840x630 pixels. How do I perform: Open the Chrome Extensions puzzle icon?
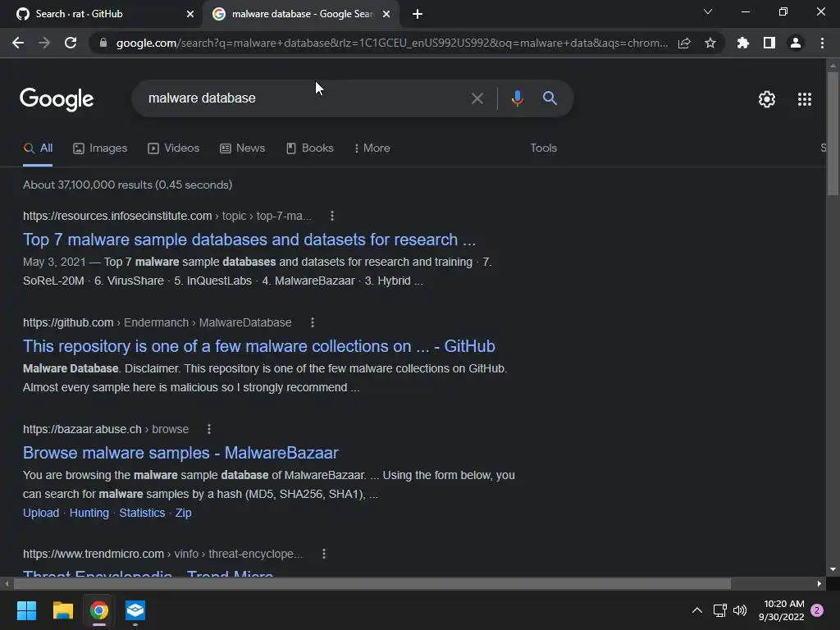click(x=742, y=43)
